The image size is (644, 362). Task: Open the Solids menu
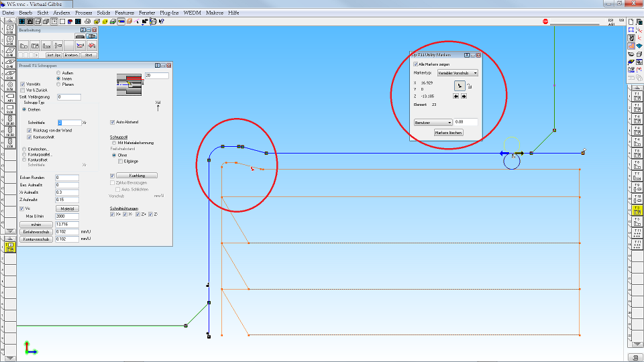103,13
